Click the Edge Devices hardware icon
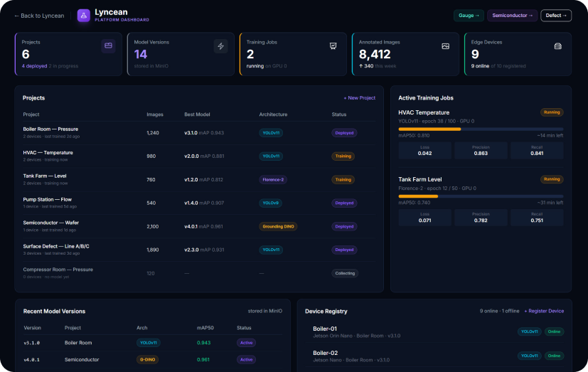 (x=558, y=46)
